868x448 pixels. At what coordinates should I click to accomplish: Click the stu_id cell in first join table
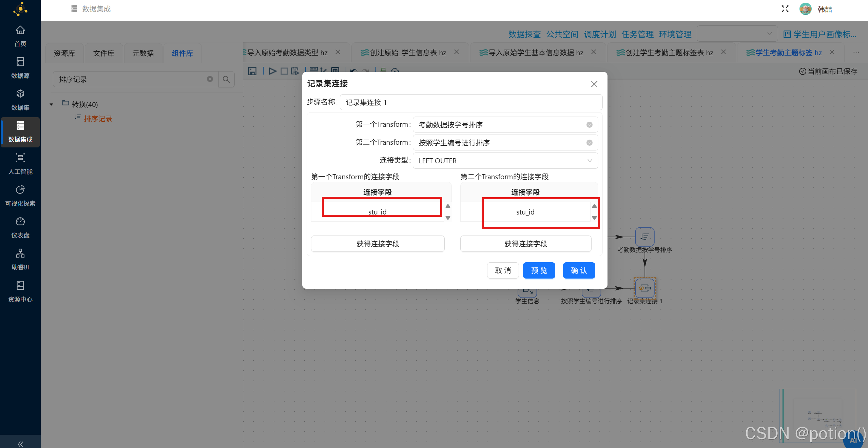click(x=377, y=212)
